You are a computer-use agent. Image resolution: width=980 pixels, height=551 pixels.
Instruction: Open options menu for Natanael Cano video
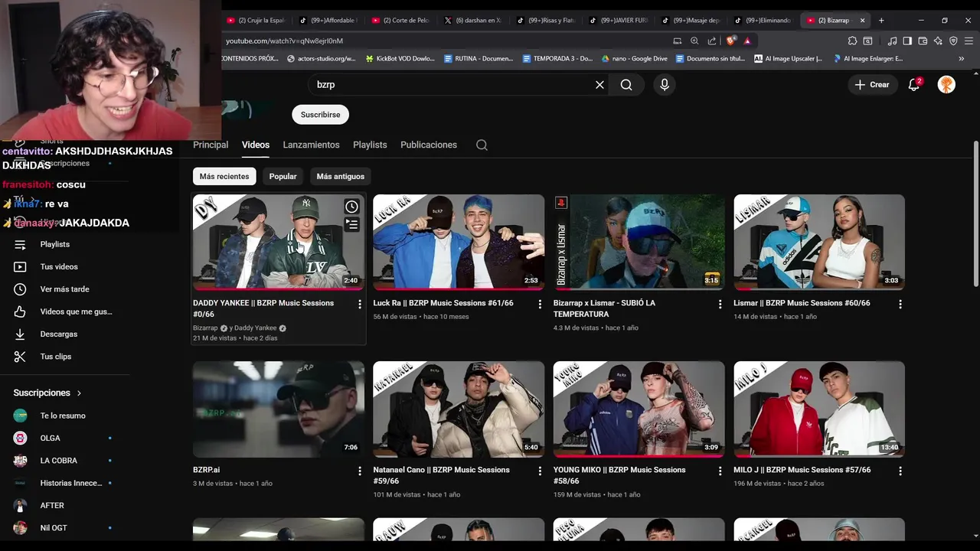540,471
